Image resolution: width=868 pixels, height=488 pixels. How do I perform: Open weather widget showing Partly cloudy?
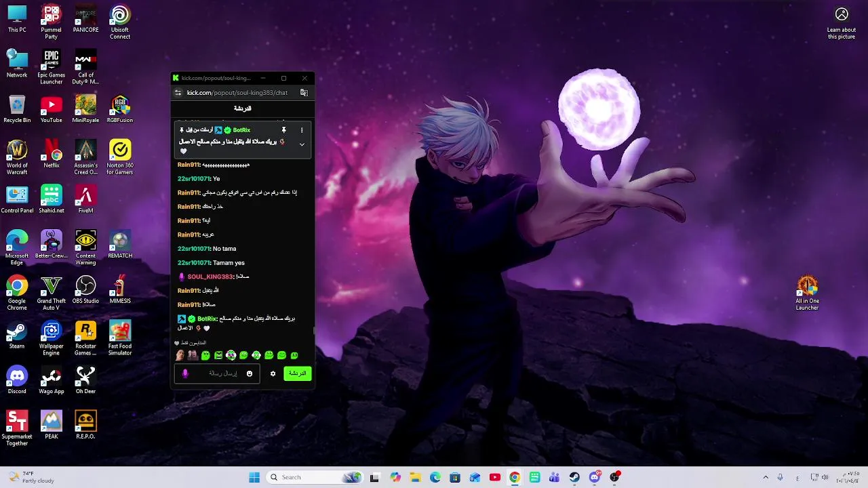pyautogui.click(x=33, y=477)
